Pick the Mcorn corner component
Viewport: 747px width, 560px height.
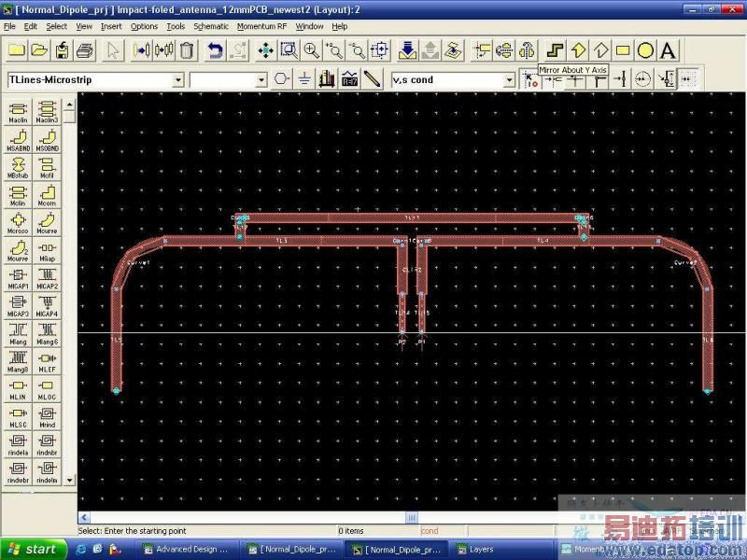pyautogui.click(x=47, y=195)
